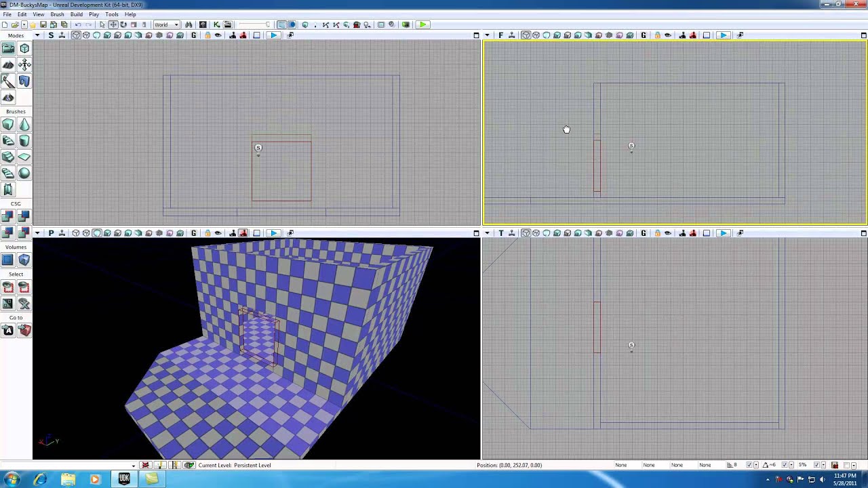Viewport: 868px width, 488px height.
Task: Click CSG Subtract button
Action: pyautogui.click(x=24, y=216)
